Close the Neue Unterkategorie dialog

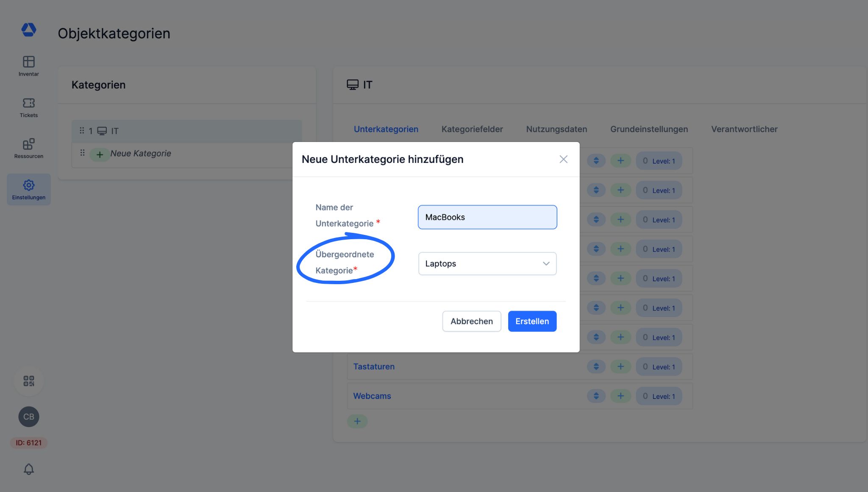(x=563, y=159)
